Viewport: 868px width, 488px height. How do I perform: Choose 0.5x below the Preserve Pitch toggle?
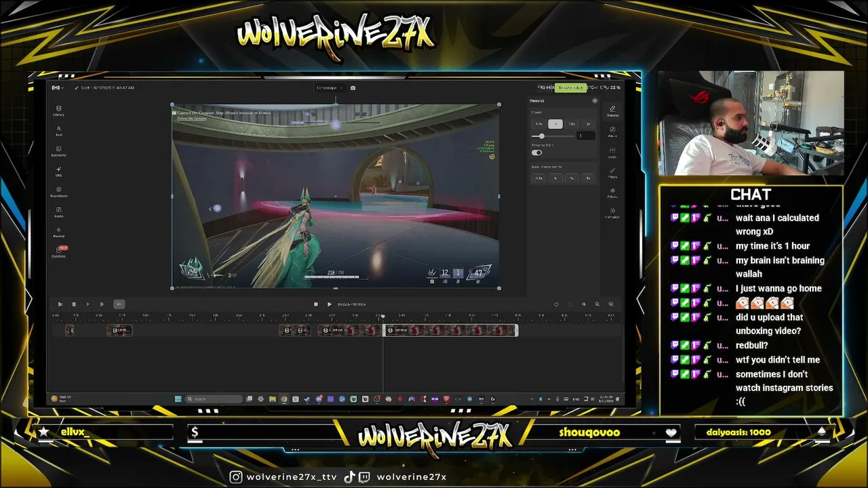(539, 178)
